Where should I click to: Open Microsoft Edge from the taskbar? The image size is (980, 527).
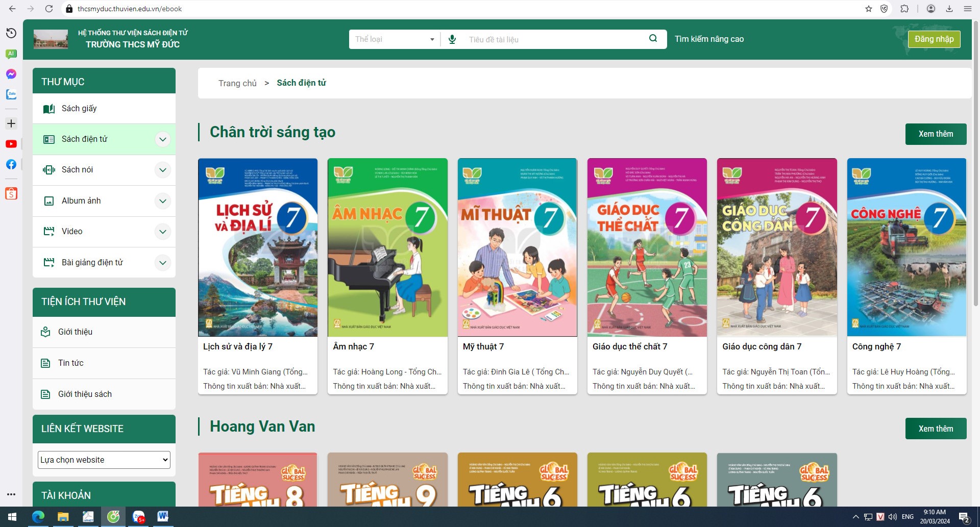38,517
